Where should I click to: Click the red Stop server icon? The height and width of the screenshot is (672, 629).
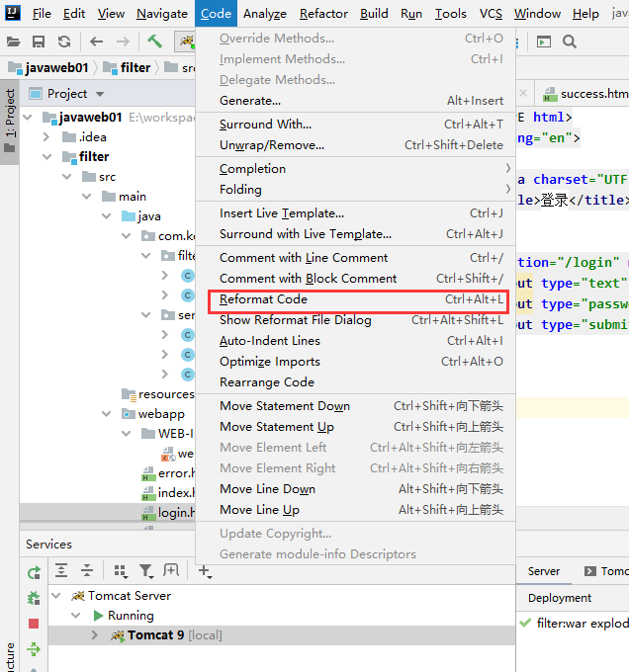click(34, 624)
